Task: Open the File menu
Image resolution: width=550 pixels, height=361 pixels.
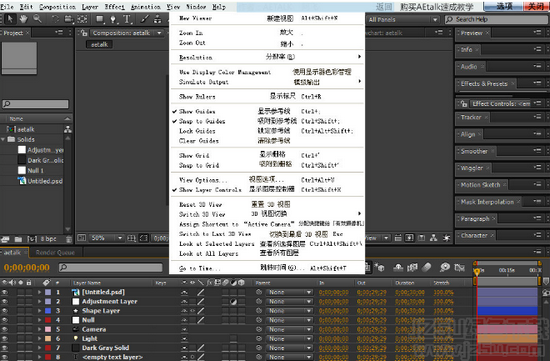Action: [7, 7]
